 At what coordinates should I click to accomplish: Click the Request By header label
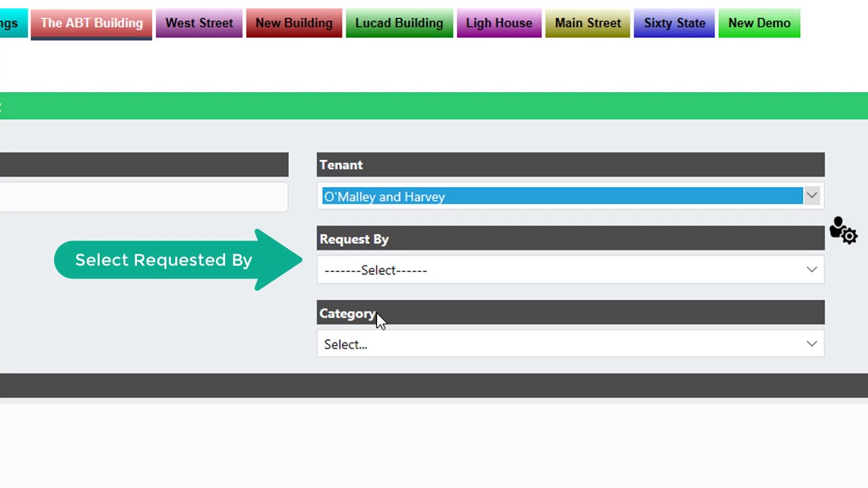click(354, 239)
